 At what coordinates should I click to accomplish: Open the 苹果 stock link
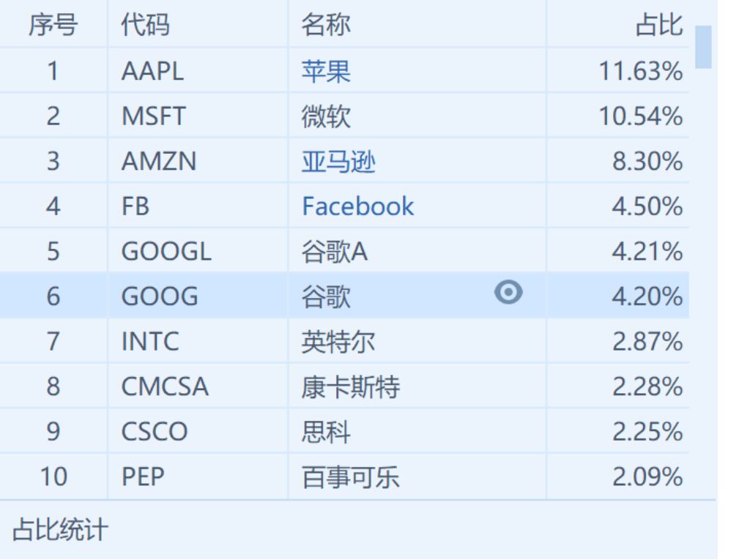point(326,72)
